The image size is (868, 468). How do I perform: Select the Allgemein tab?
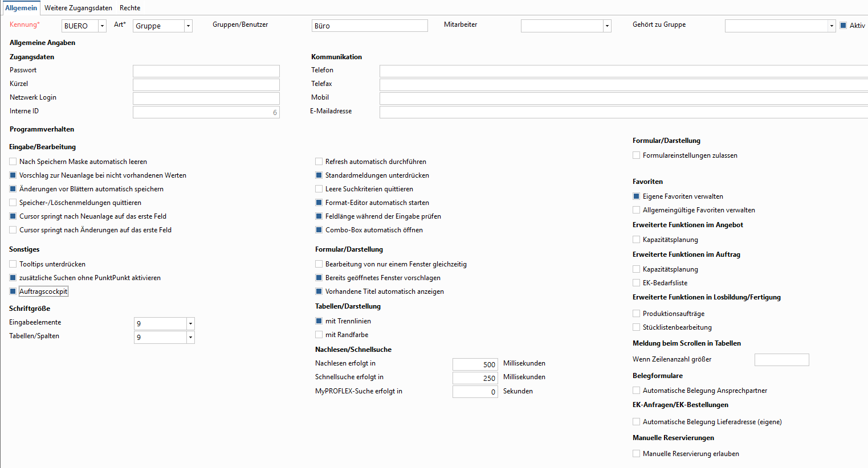coord(21,8)
